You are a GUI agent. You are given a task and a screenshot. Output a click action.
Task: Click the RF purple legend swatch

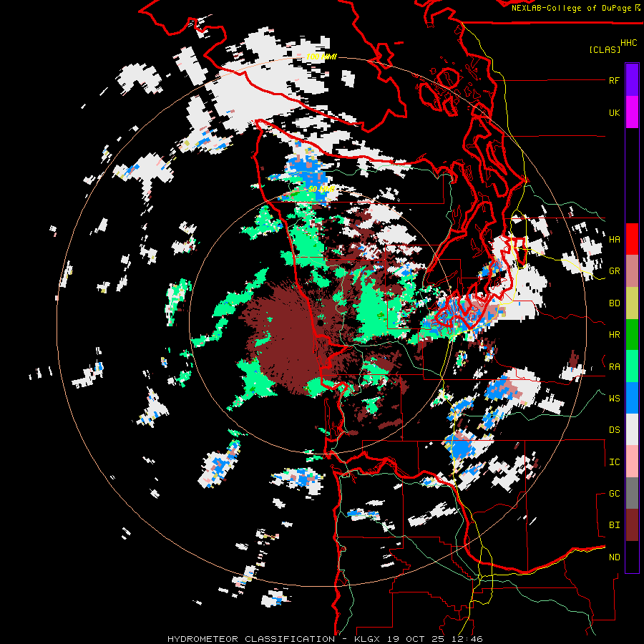[632, 80]
